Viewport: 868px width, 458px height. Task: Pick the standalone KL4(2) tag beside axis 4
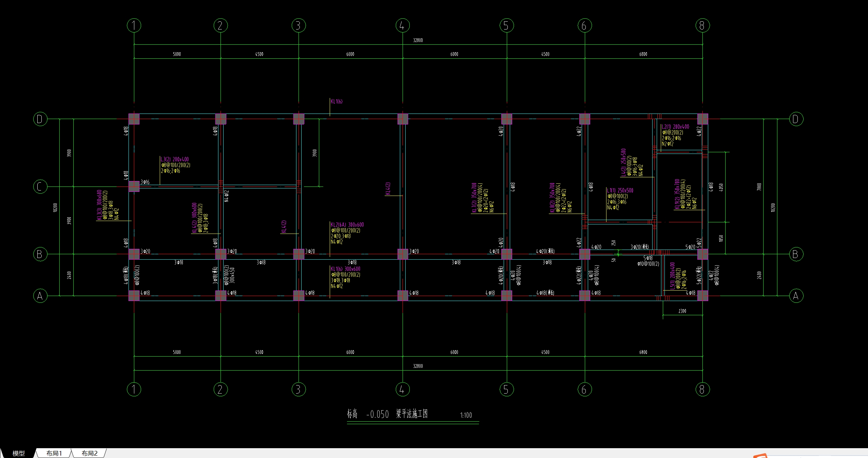tap(388, 189)
